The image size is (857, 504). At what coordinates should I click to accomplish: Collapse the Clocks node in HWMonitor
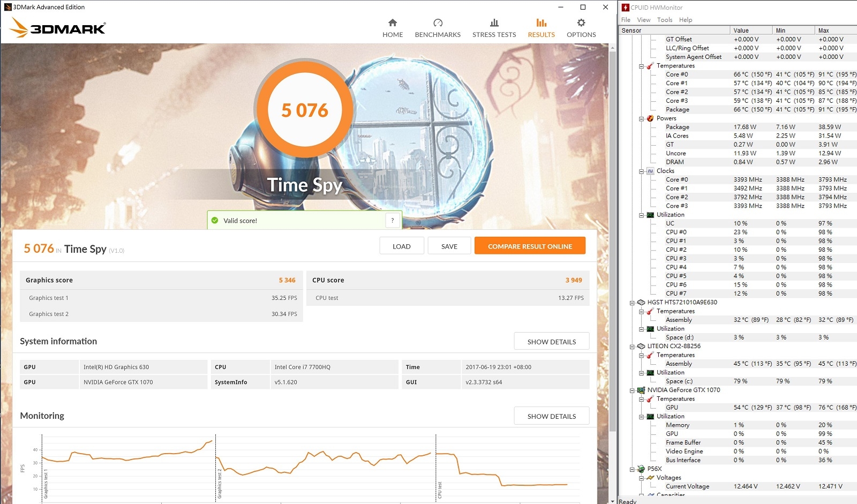(x=641, y=171)
